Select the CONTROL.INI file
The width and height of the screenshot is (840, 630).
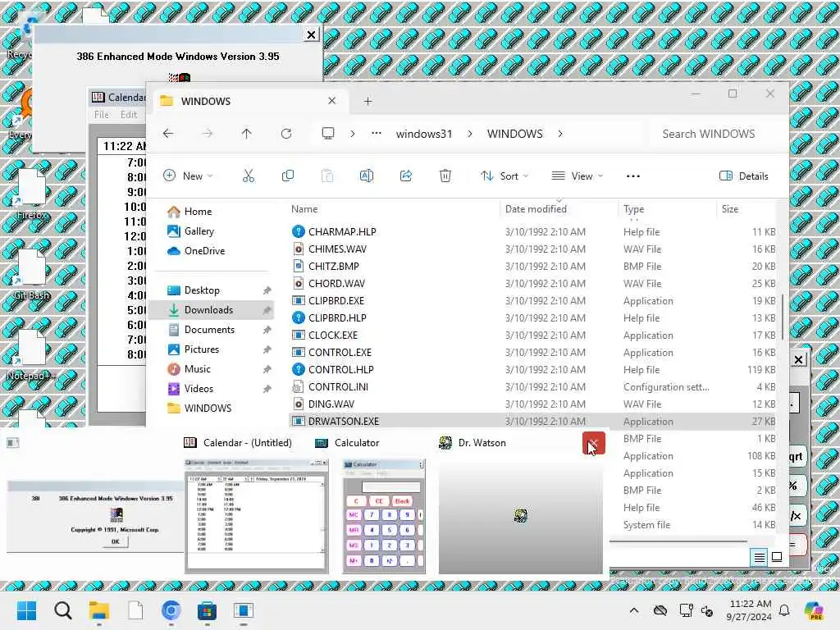coord(532,387)
